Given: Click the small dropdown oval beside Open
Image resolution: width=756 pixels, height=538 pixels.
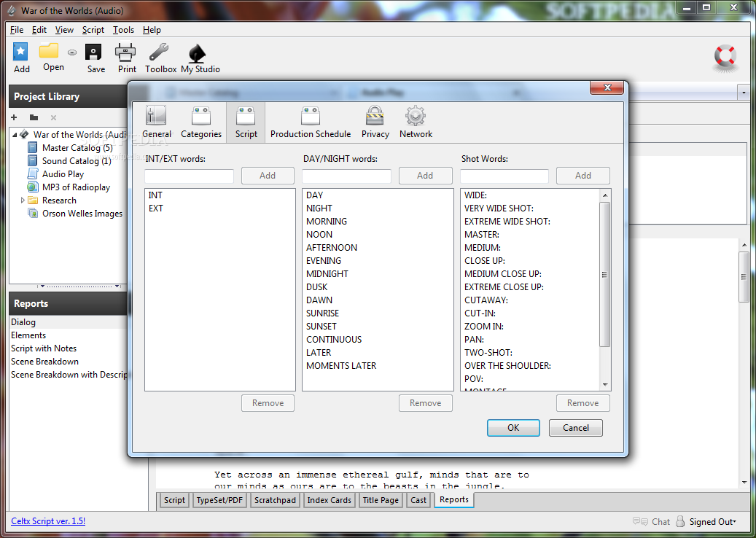Looking at the screenshot, I should (72, 52).
